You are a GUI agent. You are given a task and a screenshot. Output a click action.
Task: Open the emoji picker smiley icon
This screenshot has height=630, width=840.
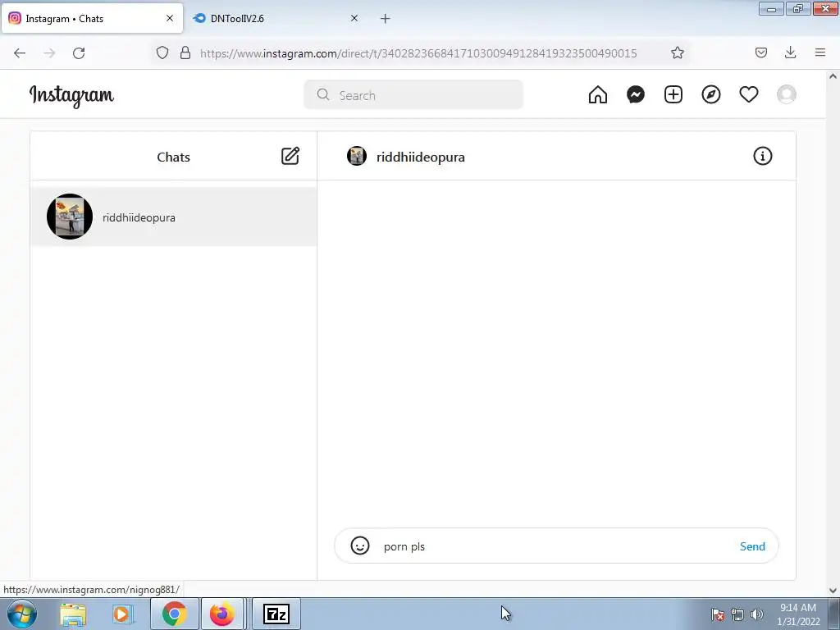point(360,546)
